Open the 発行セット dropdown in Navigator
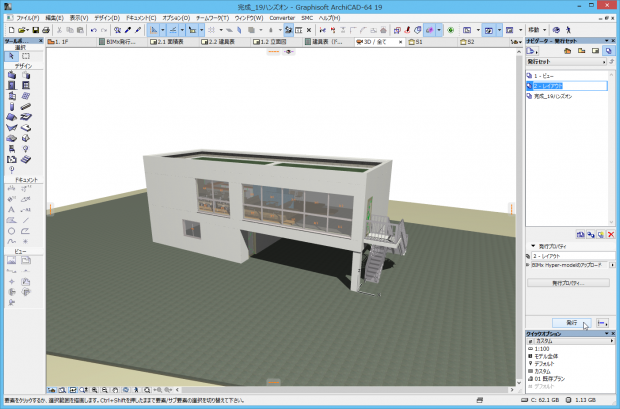The image size is (620, 409). 567,62
